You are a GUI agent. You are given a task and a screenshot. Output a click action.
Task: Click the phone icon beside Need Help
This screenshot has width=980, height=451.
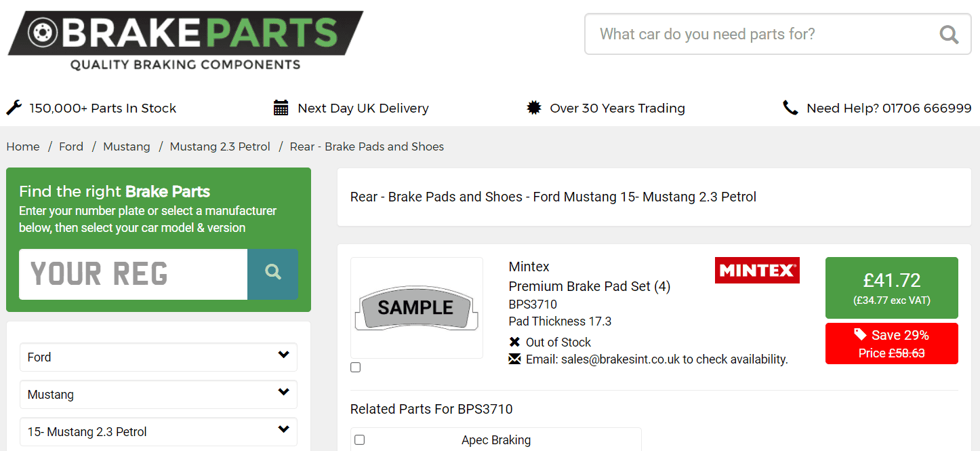pyautogui.click(x=790, y=108)
